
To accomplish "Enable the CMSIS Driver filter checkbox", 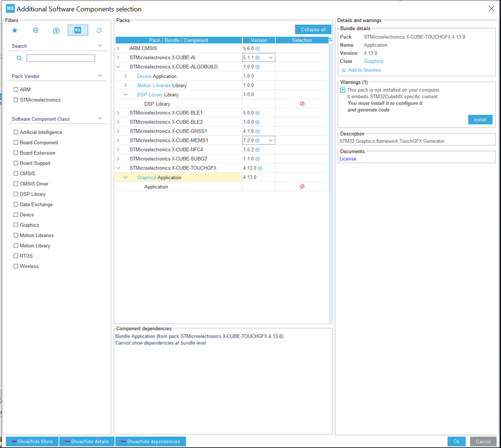I will [x=16, y=184].
